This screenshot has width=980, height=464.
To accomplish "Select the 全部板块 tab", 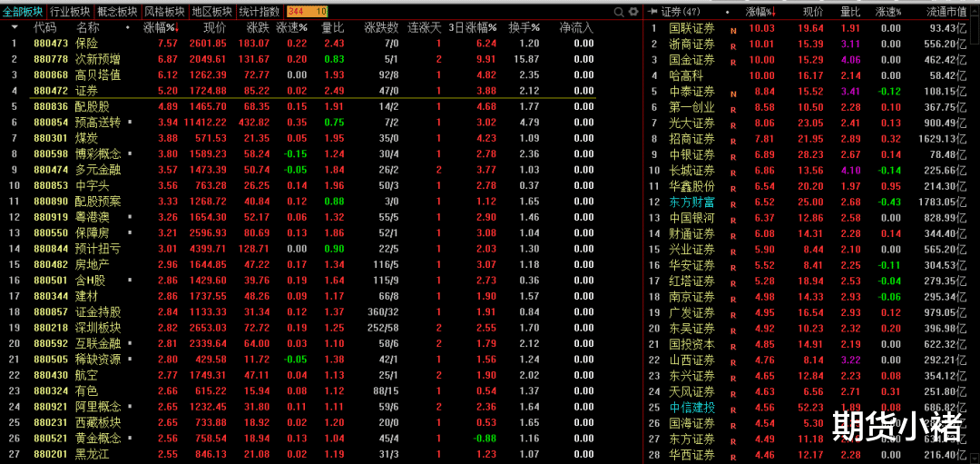I will pos(23,11).
